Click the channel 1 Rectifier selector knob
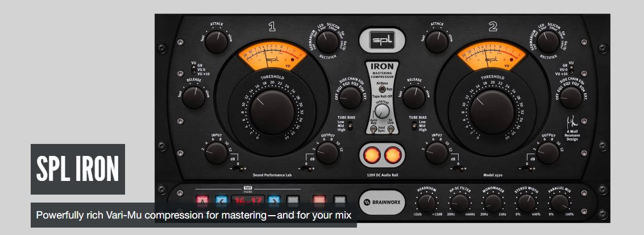This screenshot has width=644, height=235. [327, 42]
